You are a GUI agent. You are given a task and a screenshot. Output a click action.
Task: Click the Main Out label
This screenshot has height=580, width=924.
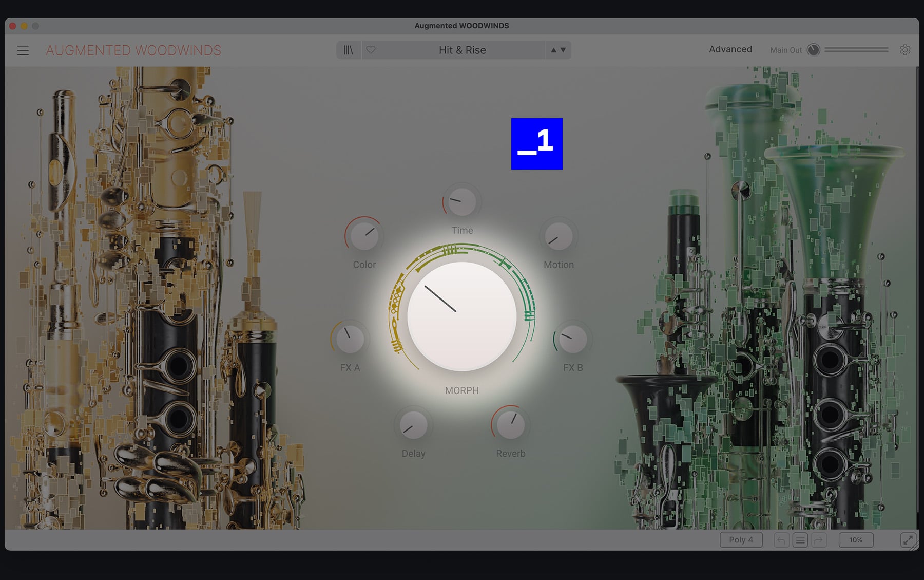coord(786,50)
